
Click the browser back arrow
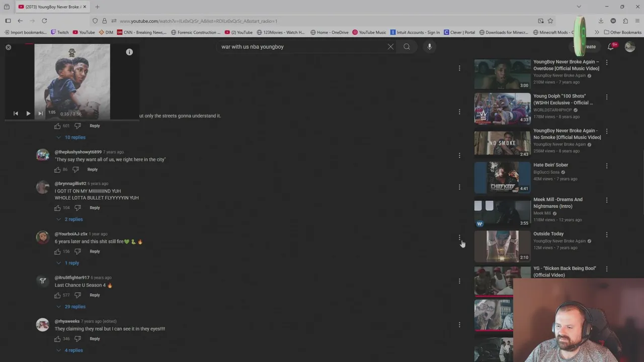coord(20,21)
